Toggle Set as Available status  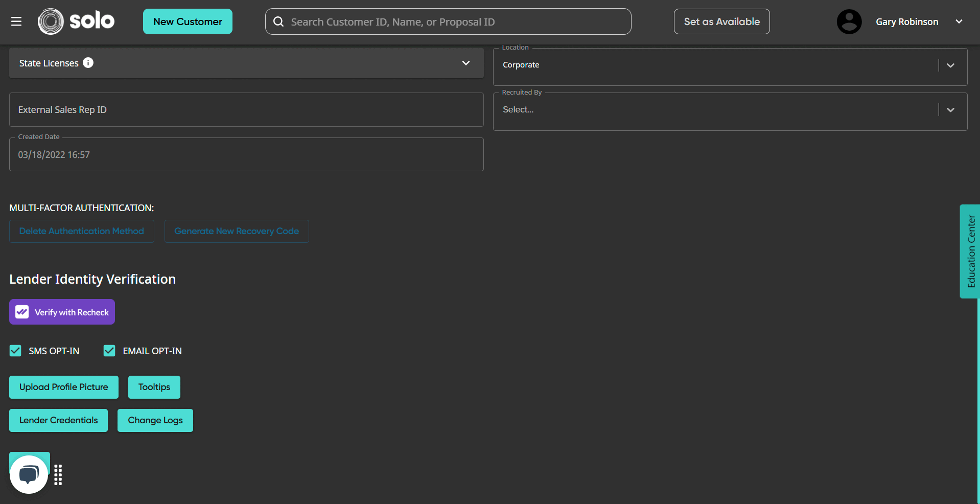coord(721,21)
